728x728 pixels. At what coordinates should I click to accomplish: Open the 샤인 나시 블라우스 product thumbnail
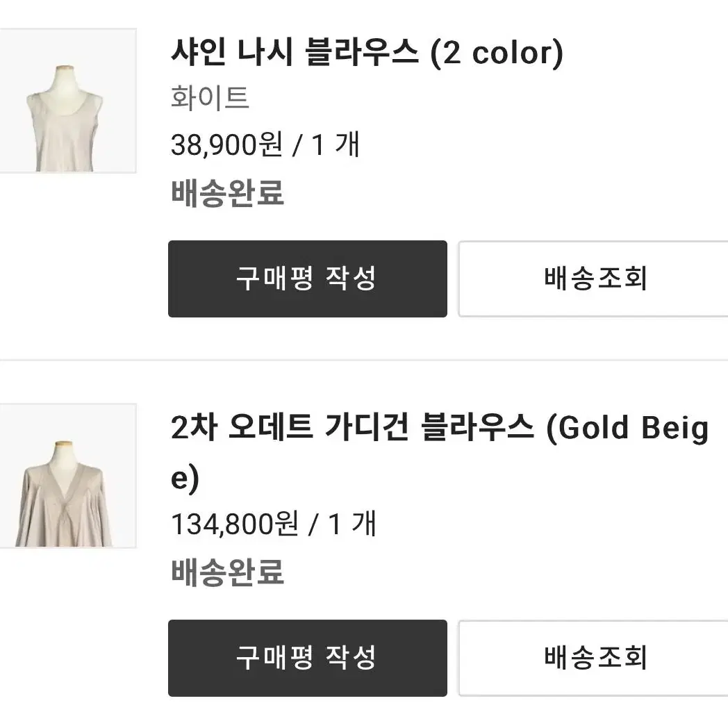point(68,101)
